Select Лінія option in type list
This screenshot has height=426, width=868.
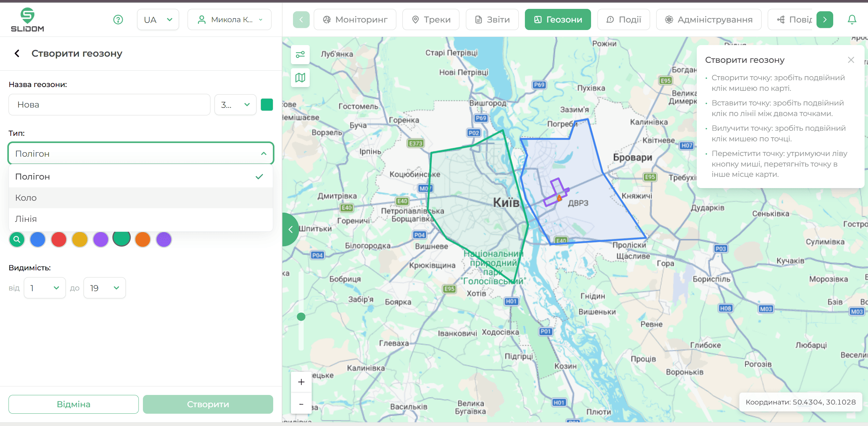click(141, 219)
